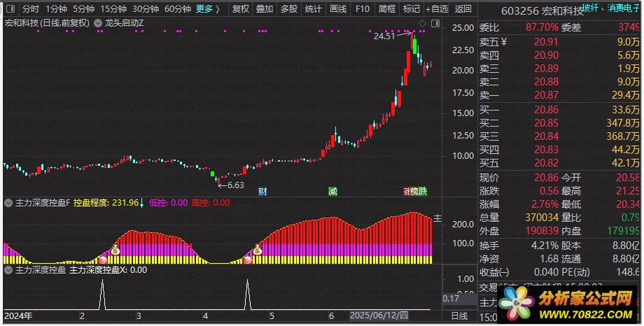Click the 返回 back button

pos(463,8)
